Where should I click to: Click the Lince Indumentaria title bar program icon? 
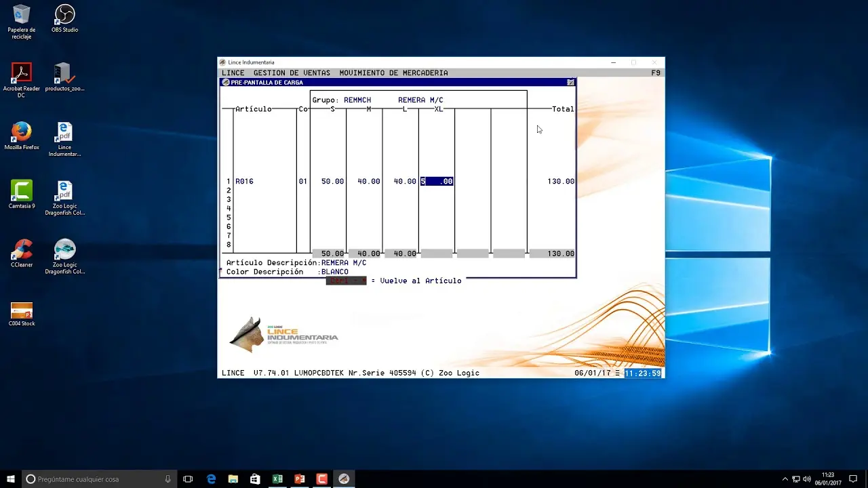pyautogui.click(x=224, y=62)
